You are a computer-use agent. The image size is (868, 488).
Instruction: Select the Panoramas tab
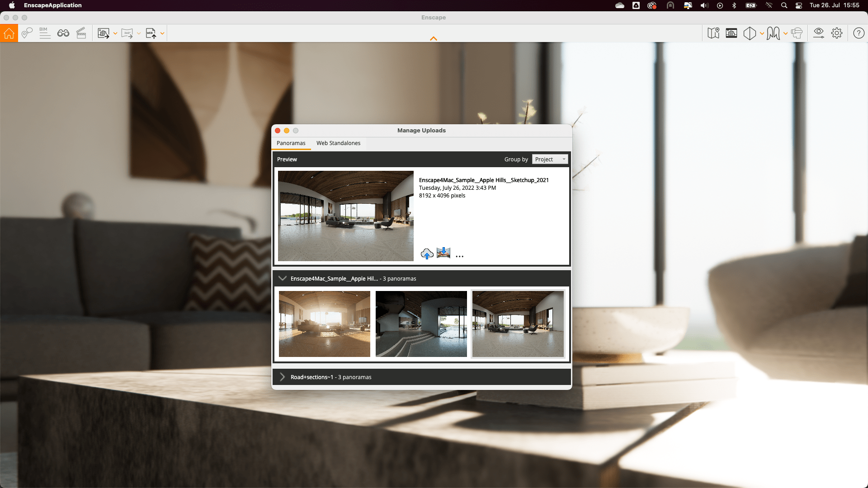click(291, 143)
